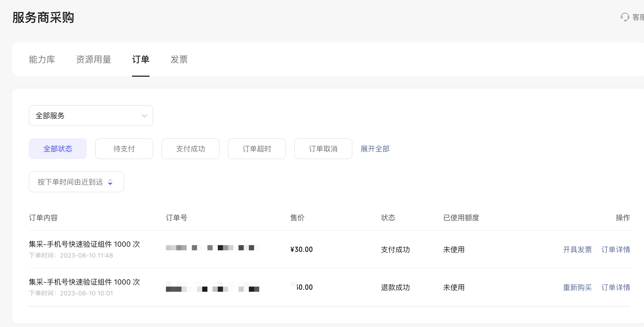Click the chevron in 全部服务 dropdown

[x=144, y=116]
